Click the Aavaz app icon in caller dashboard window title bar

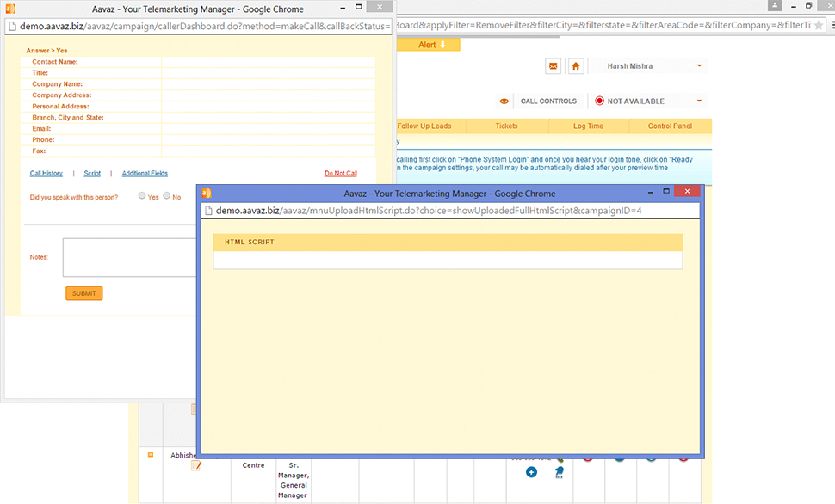pos(10,9)
